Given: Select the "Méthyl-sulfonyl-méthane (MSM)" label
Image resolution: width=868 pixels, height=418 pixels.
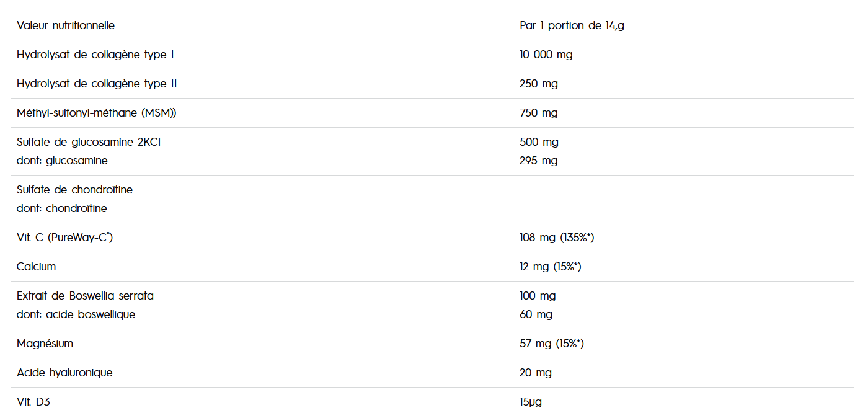Looking at the screenshot, I should tap(97, 113).
